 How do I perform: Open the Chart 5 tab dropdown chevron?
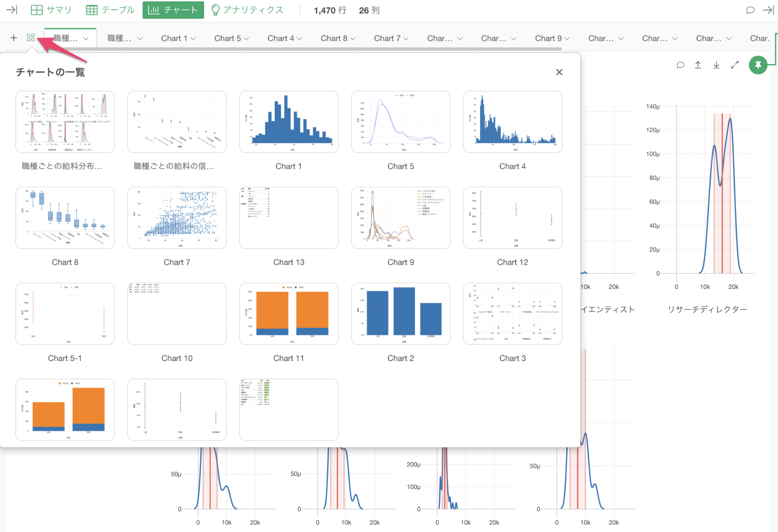pos(246,39)
